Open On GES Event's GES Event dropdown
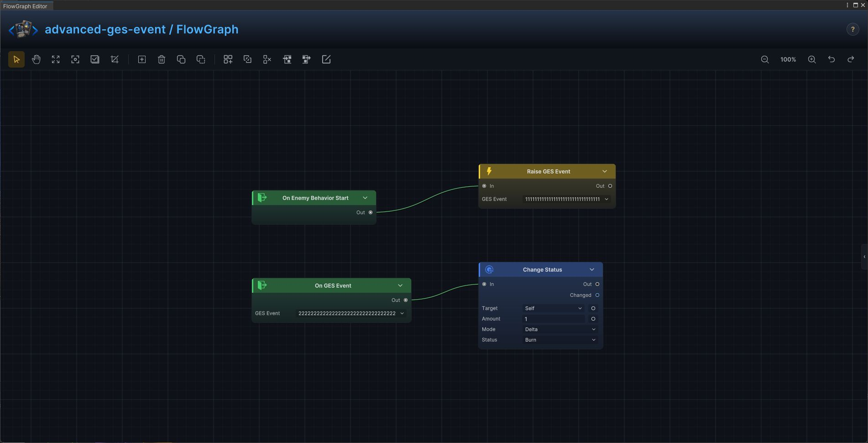Image resolution: width=868 pixels, height=443 pixels. point(351,313)
